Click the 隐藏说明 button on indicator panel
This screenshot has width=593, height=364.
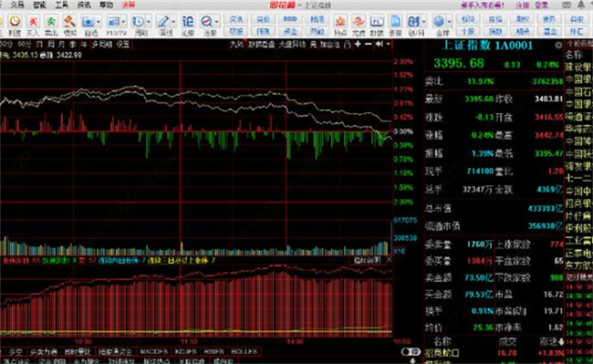(x=368, y=260)
